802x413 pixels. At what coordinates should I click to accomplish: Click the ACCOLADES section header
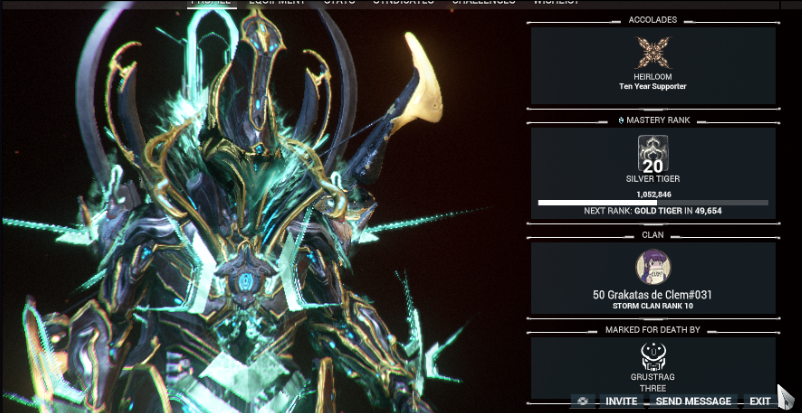point(653,20)
